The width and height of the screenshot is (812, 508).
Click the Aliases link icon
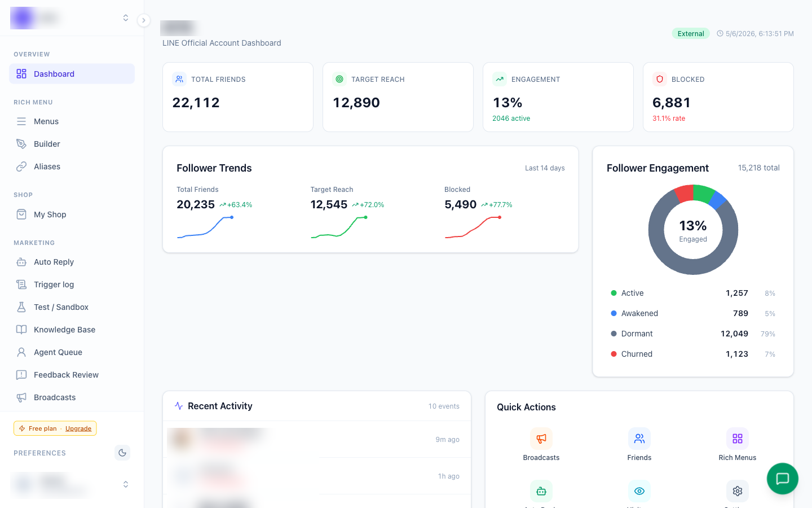click(x=21, y=167)
